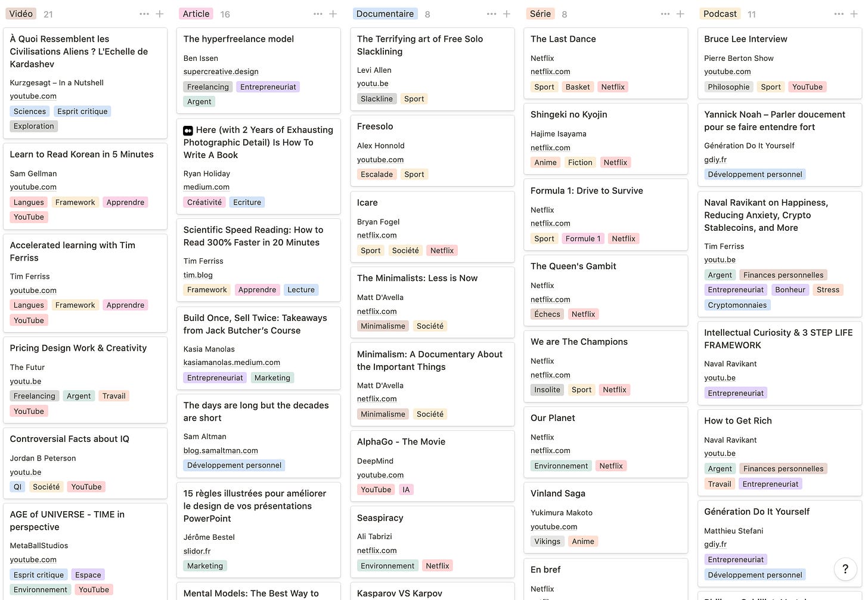This screenshot has height=600, width=868.
Task: Click the QI tag on Jordan Peterson card
Action: [x=17, y=487]
